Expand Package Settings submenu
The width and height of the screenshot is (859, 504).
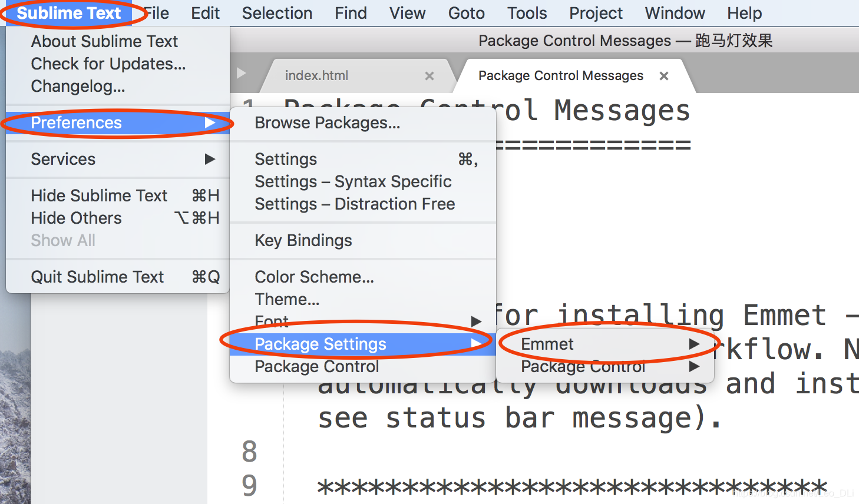pyautogui.click(x=363, y=344)
